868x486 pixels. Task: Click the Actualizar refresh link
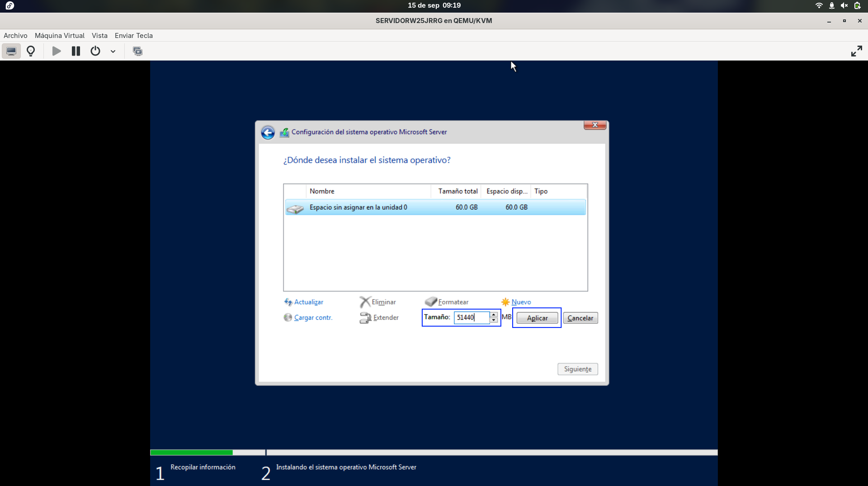click(309, 302)
